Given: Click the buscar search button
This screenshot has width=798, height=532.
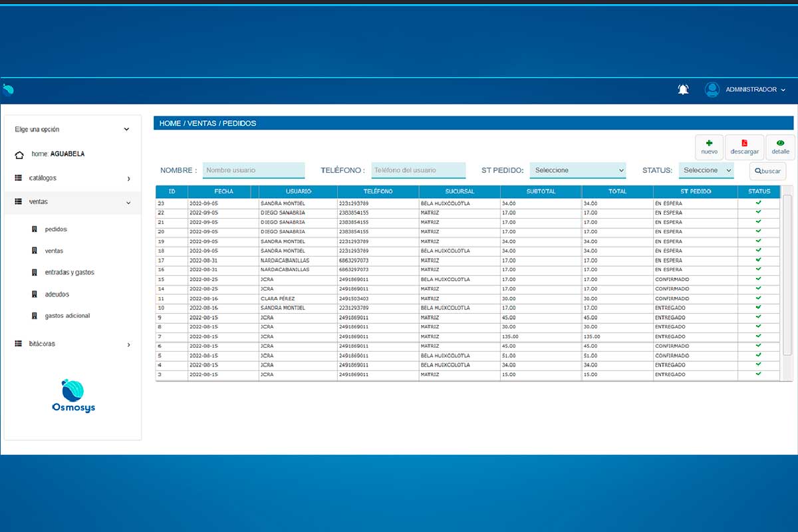Looking at the screenshot, I should point(767,171).
